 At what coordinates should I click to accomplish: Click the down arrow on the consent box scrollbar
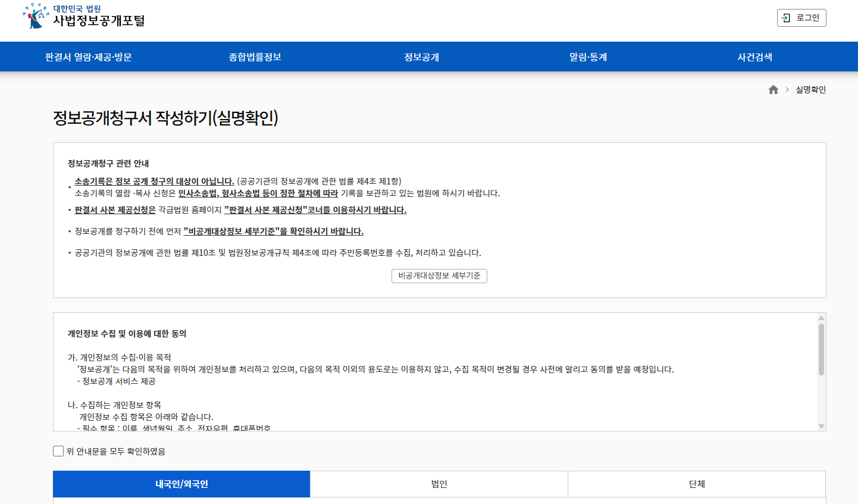822,425
